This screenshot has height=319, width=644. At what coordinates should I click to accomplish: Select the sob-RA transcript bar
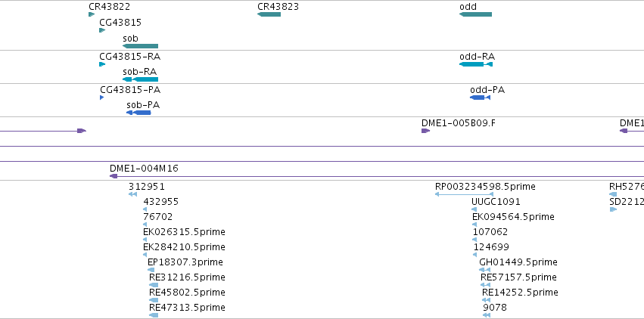click(141, 79)
